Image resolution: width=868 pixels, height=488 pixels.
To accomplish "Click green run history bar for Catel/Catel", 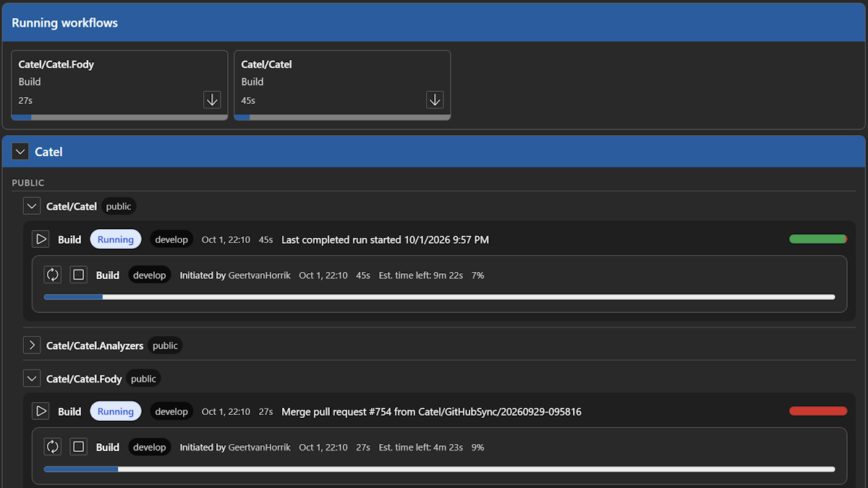I will pyautogui.click(x=818, y=239).
